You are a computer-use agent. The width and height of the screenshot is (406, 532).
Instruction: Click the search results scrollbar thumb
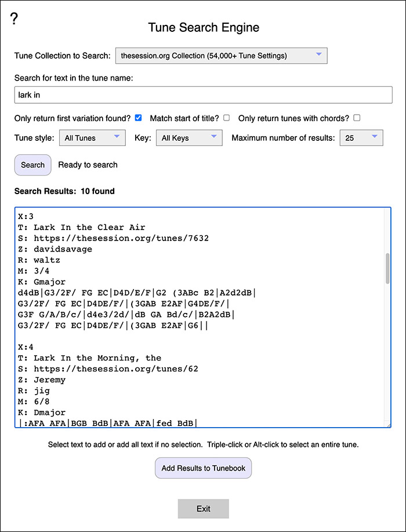coord(387,268)
